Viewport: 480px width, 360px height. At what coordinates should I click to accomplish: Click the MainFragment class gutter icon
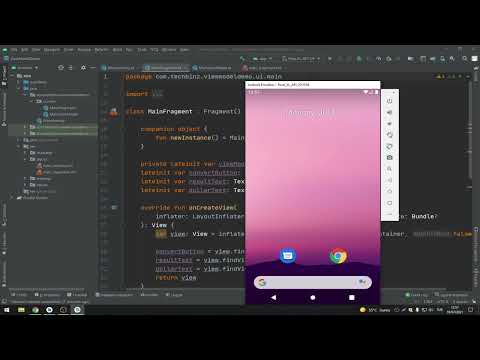point(114,112)
